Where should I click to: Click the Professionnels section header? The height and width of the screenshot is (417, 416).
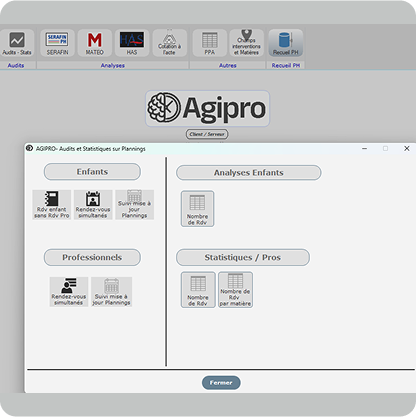pos(92,257)
